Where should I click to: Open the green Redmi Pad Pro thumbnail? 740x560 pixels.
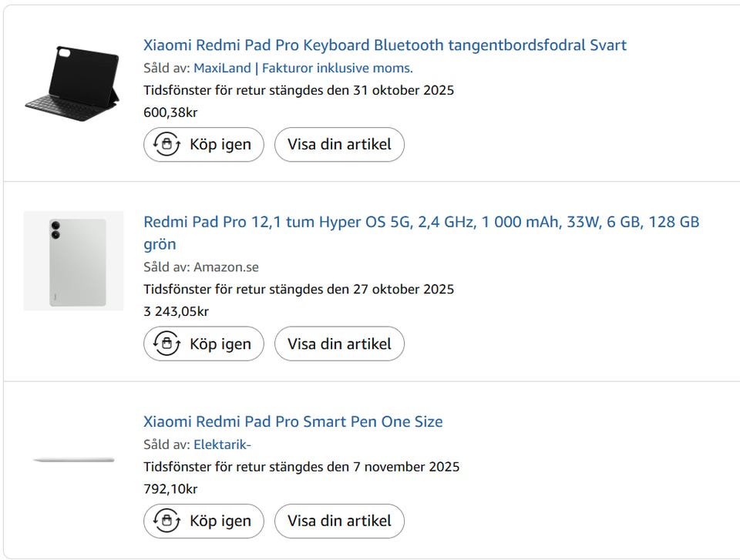73,260
